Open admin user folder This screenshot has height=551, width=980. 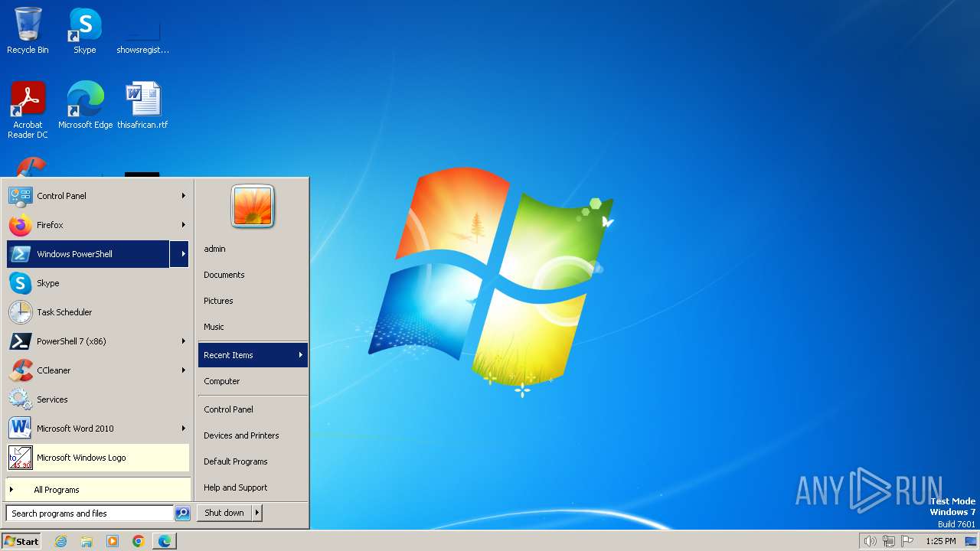214,249
